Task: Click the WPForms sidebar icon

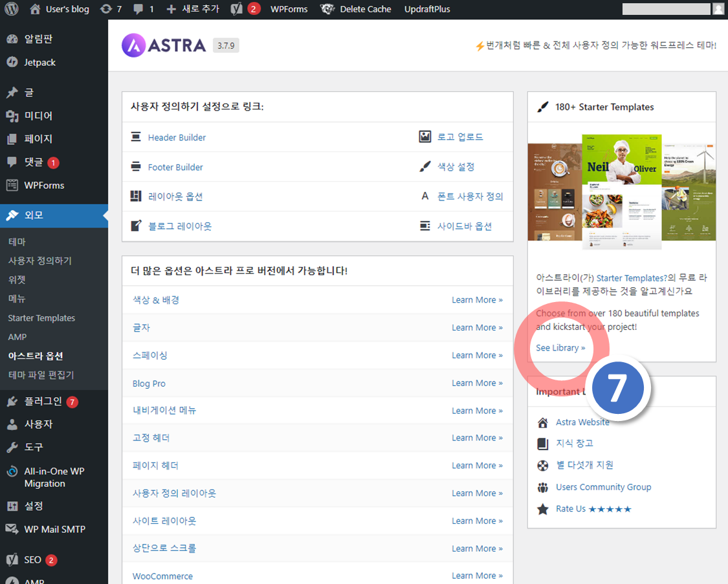Action: [12, 185]
